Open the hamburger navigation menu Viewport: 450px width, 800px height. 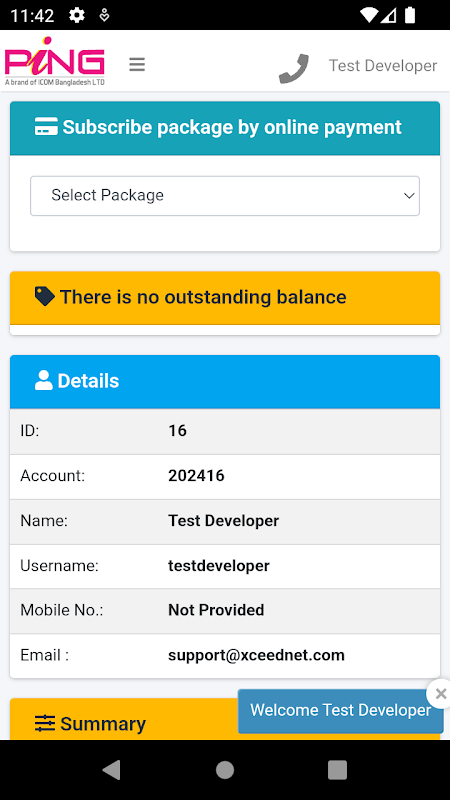[137, 65]
